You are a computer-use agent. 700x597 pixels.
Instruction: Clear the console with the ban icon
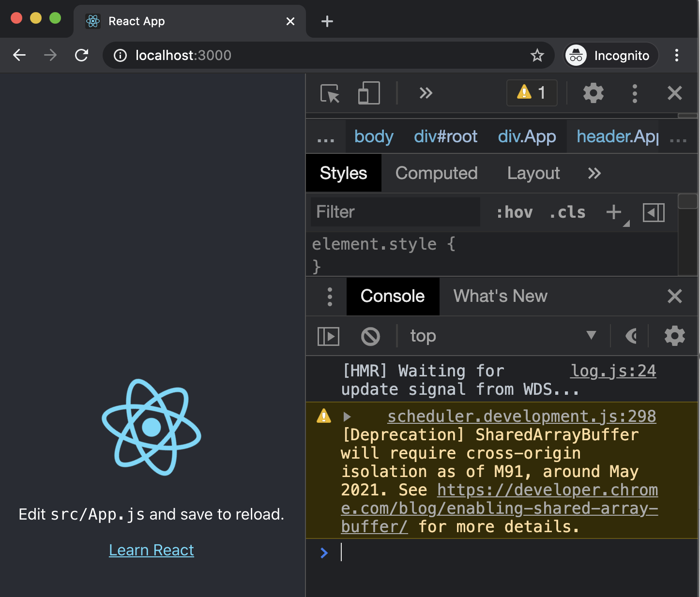pyautogui.click(x=370, y=336)
